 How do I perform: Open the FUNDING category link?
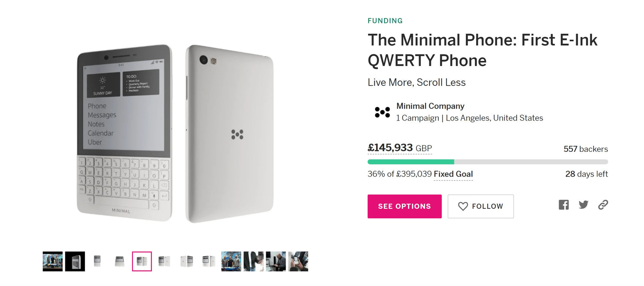click(385, 21)
